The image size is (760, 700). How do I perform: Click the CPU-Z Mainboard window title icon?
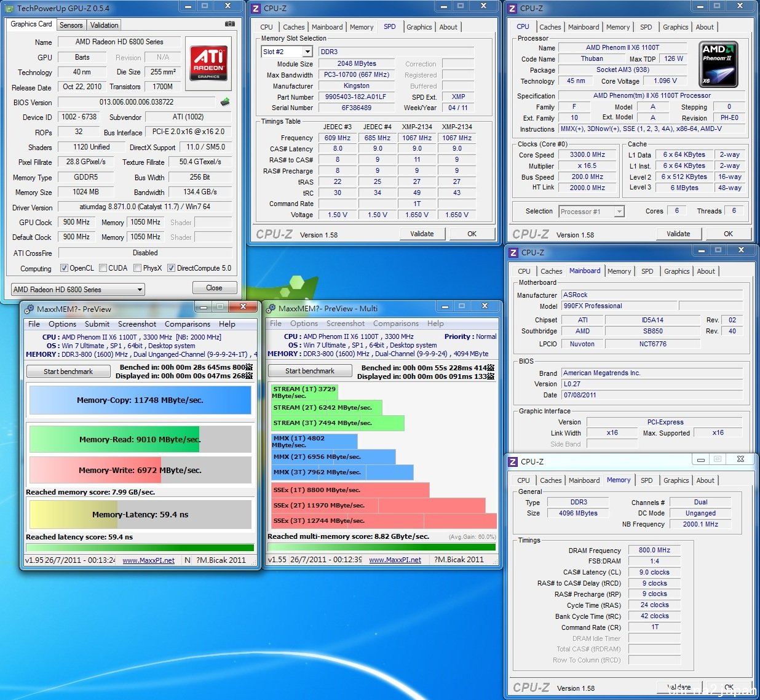click(513, 253)
